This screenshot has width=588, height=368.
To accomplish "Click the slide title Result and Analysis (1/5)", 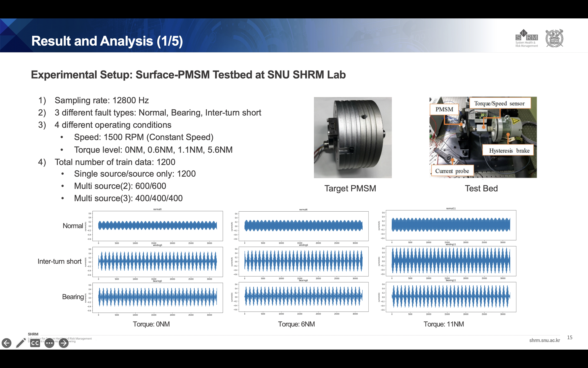I will pos(107,41).
